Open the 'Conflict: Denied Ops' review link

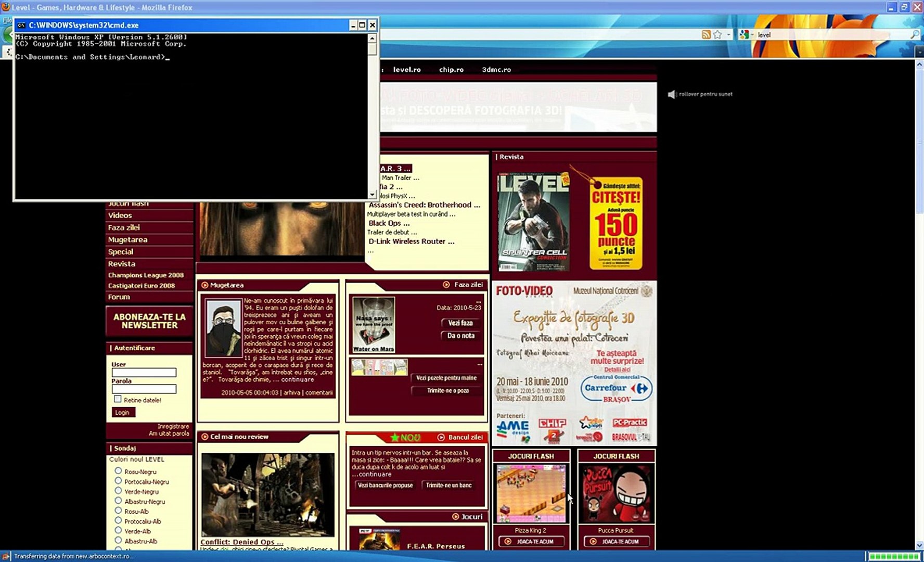click(242, 542)
